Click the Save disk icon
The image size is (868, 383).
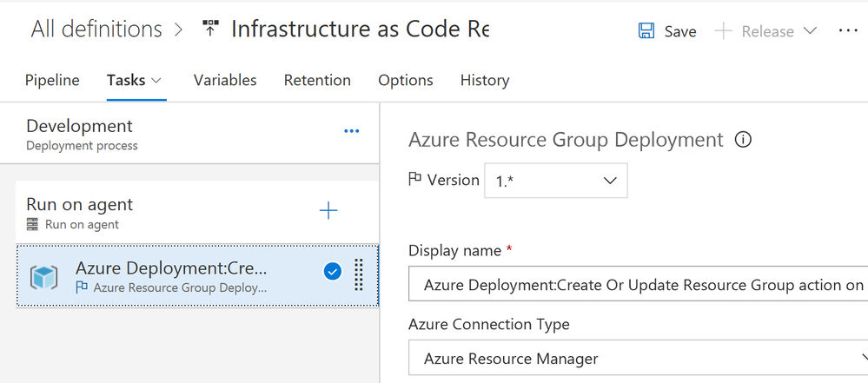[646, 31]
